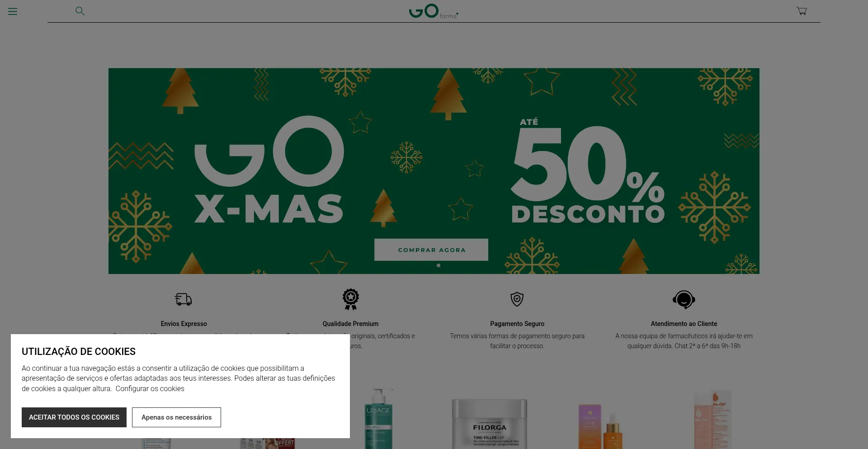Click the Pagamento Seguro heading text
This screenshot has width=868, height=449.
pyautogui.click(x=517, y=323)
